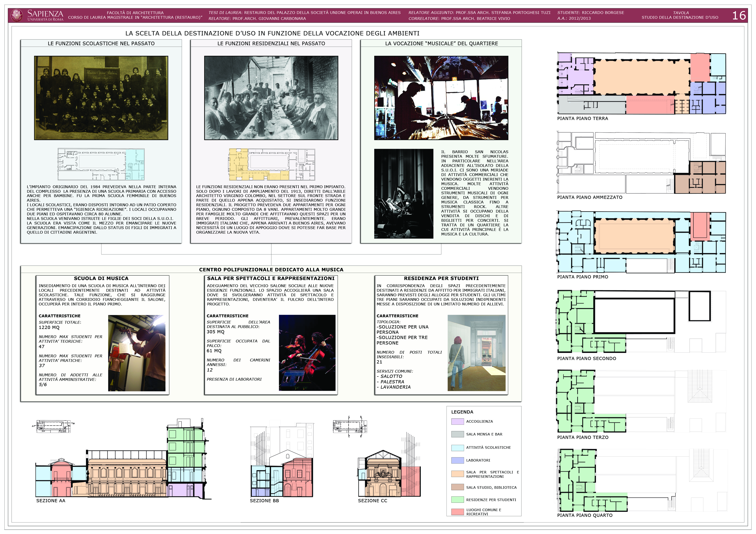
Task: Click the Sapienza university crest logo
Action: click(x=17, y=16)
